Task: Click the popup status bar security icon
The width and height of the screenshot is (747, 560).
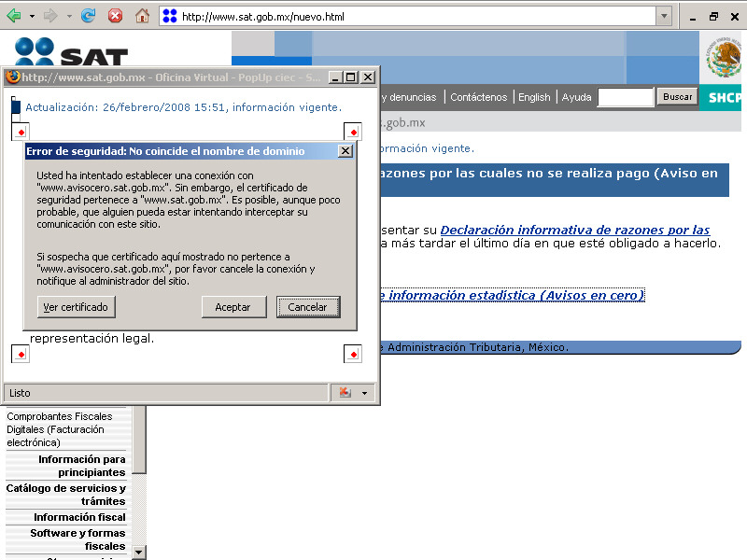Action: (345, 393)
